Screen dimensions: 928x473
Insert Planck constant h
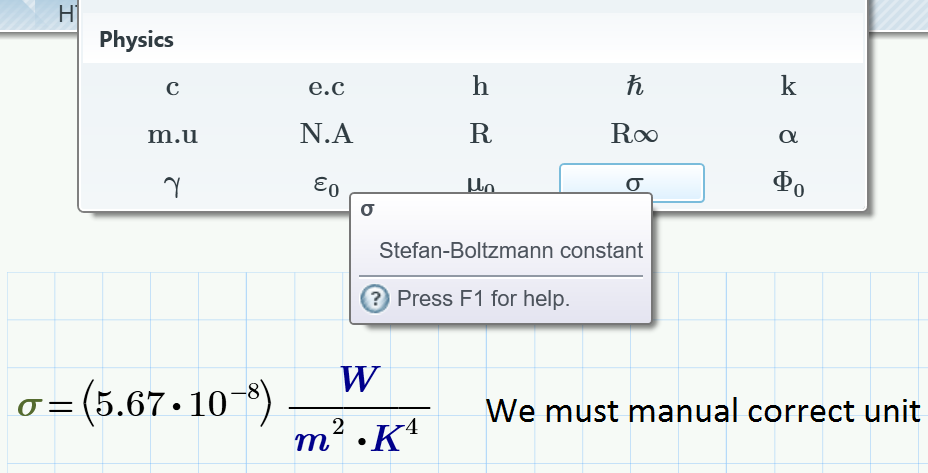480,87
